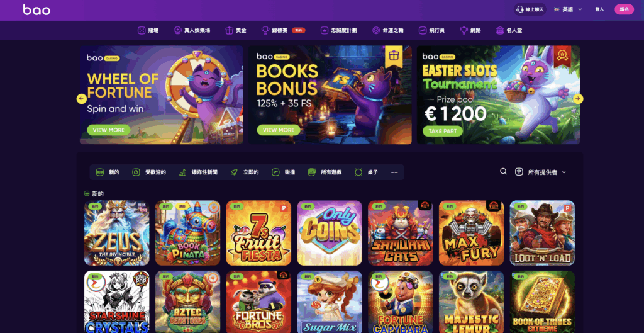Open the Samurai Cats game thumbnail
The height and width of the screenshot is (333, 644).
[401, 233]
